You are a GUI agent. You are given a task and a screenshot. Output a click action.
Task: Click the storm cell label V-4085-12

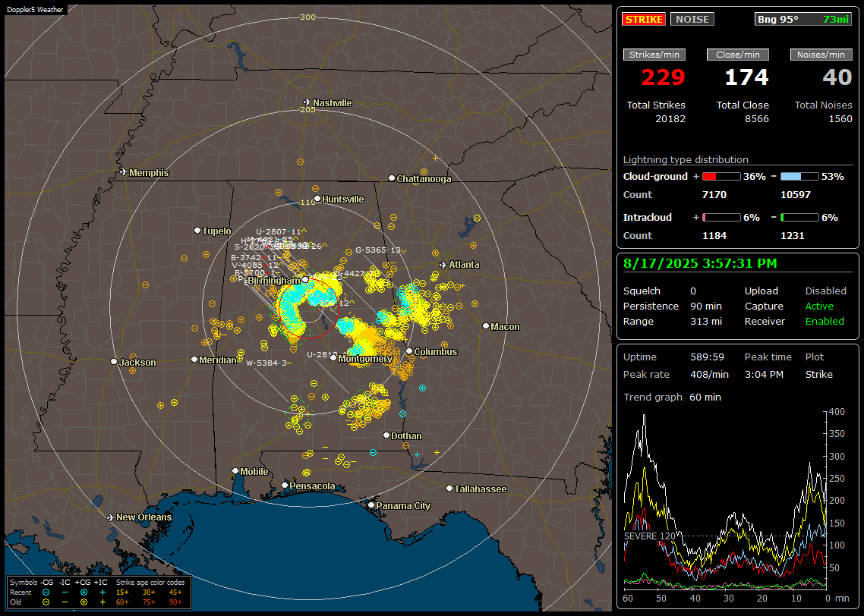(254, 266)
